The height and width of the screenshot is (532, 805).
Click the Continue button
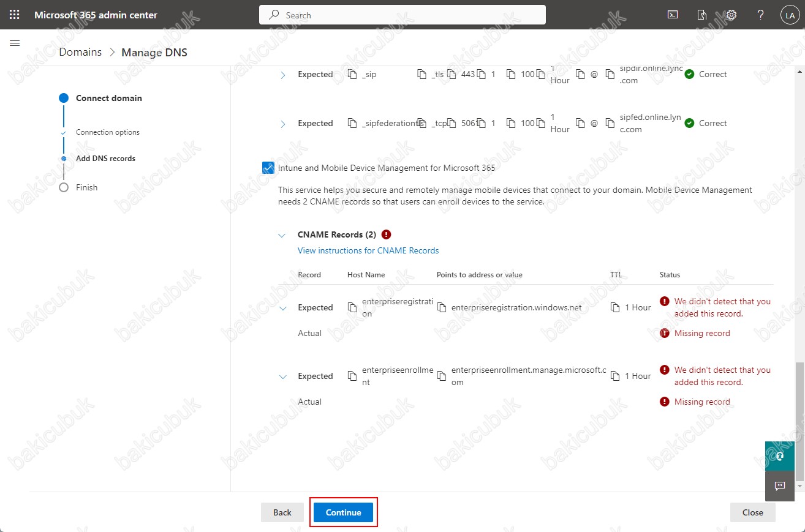point(343,512)
